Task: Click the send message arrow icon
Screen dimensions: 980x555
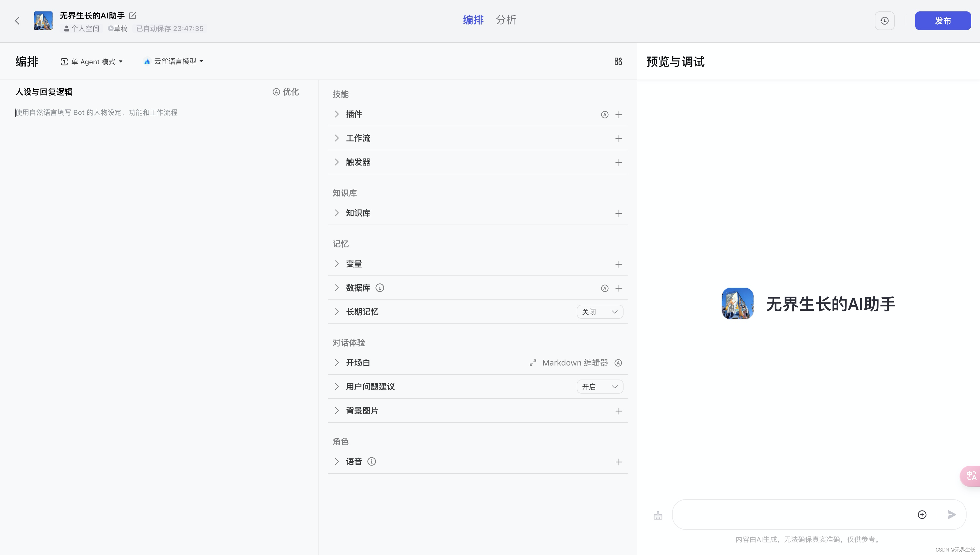Action: click(x=951, y=515)
